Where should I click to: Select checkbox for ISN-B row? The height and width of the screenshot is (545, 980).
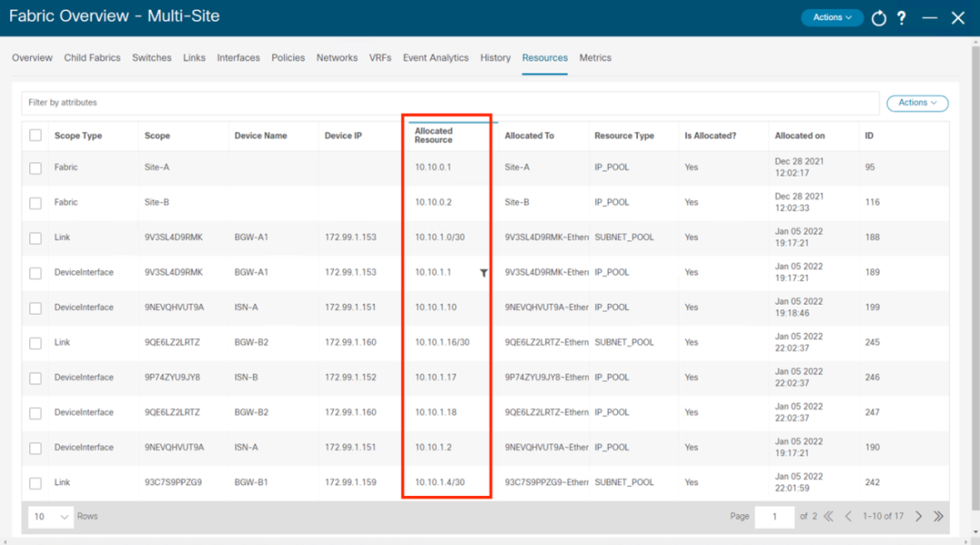[35, 378]
